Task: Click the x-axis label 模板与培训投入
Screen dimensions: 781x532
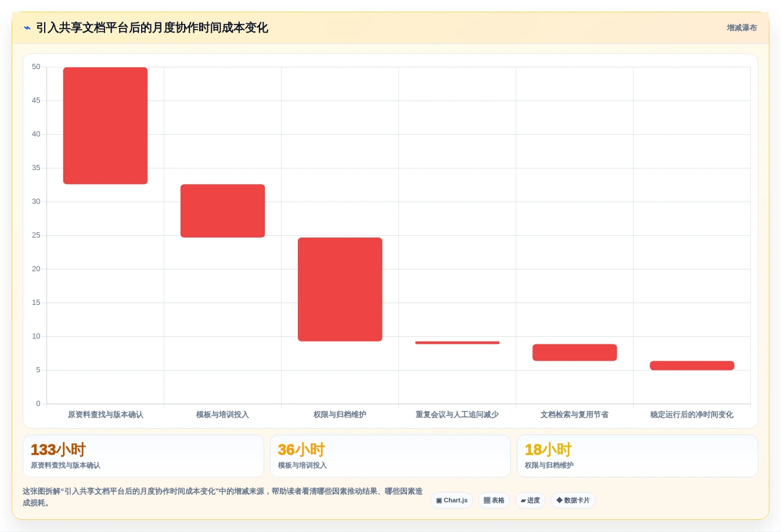Action: (222, 415)
